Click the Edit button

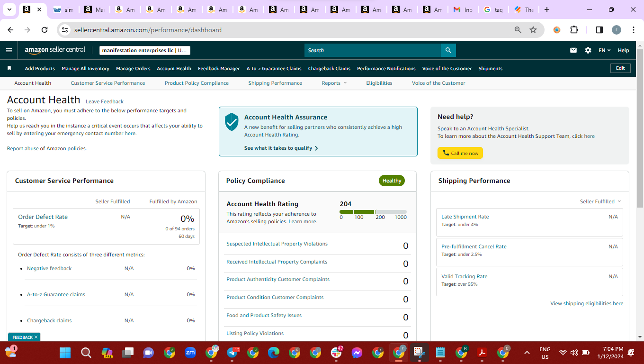pyautogui.click(x=620, y=68)
